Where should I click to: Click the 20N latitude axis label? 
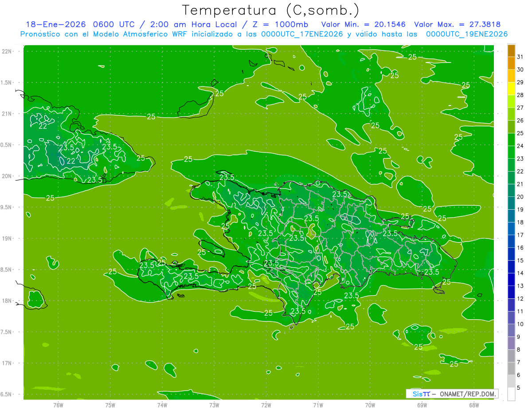tap(7, 176)
